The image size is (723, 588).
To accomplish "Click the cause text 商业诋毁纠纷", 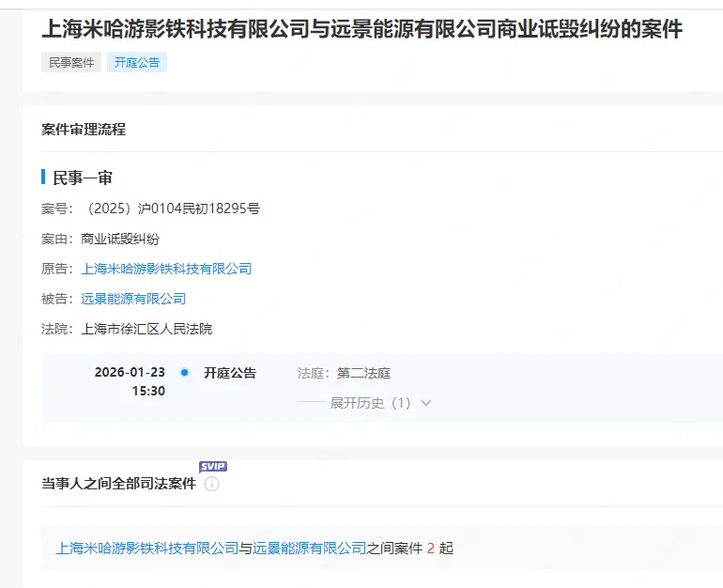I will point(120,239).
